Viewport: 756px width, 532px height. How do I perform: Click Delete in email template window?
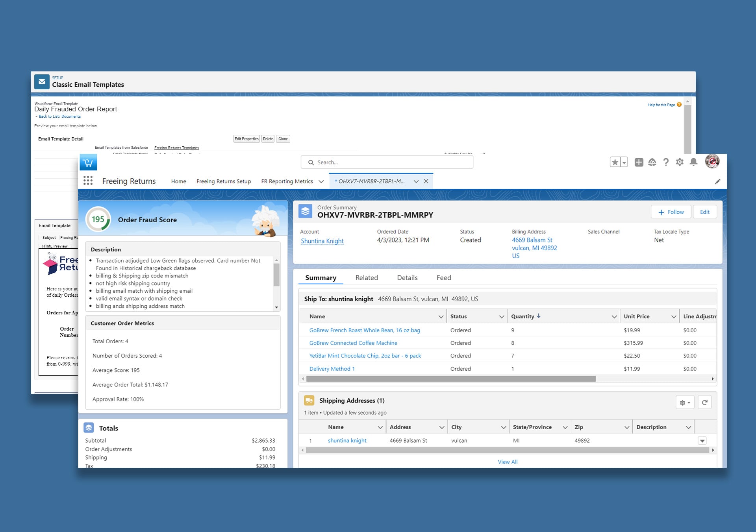click(x=268, y=139)
